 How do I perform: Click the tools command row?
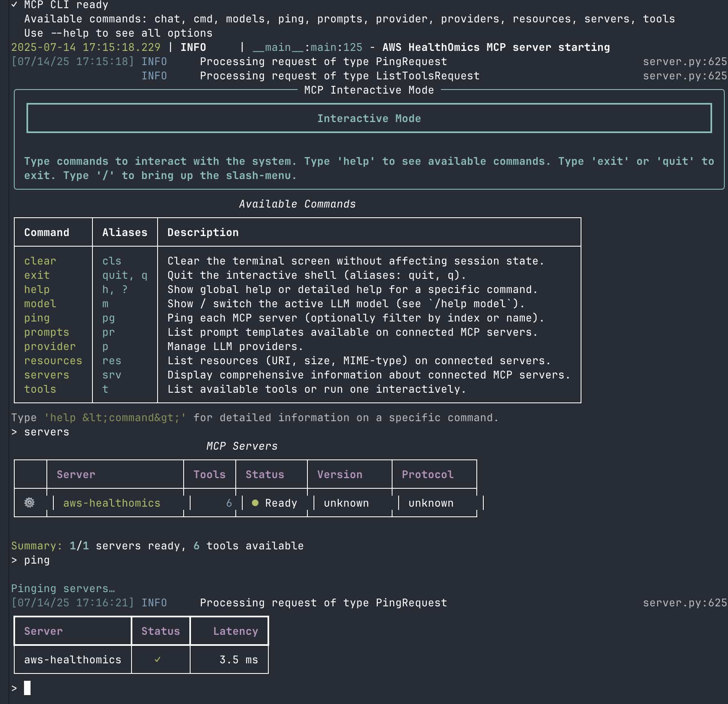(x=39, y=389)
